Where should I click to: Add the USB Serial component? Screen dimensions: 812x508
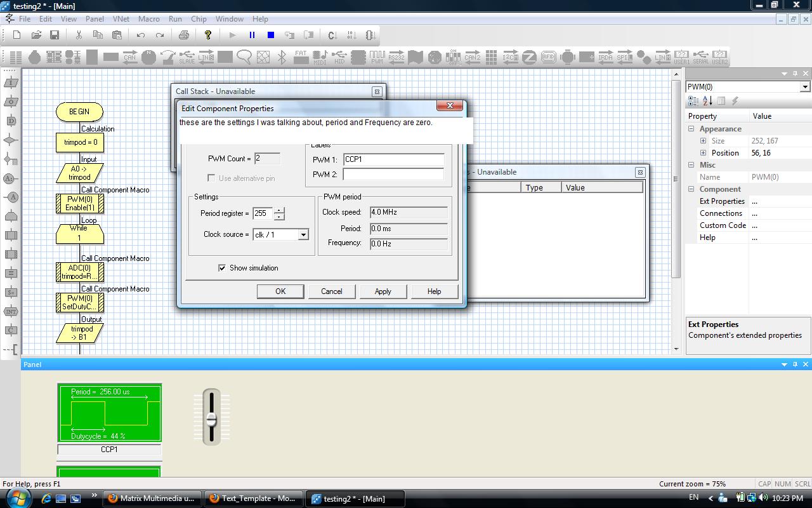pyautogui.click(x=701, y=57)
